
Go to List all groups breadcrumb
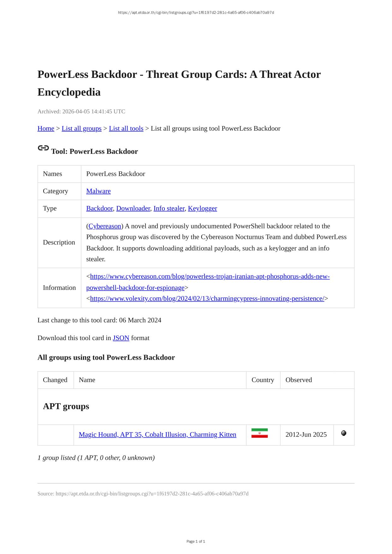coord(81,128)
